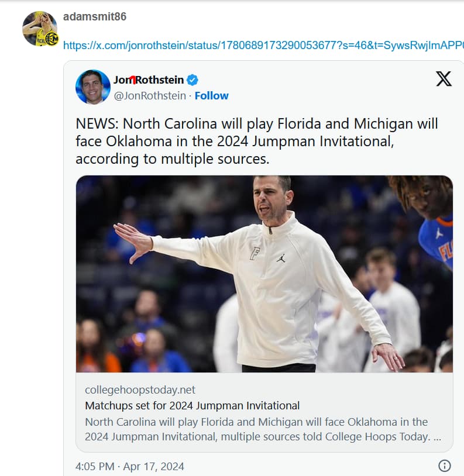Click the collegehoopstoday.net domain label
The width and height of the screenshot is (464, 476).
(x=140, y=389)
